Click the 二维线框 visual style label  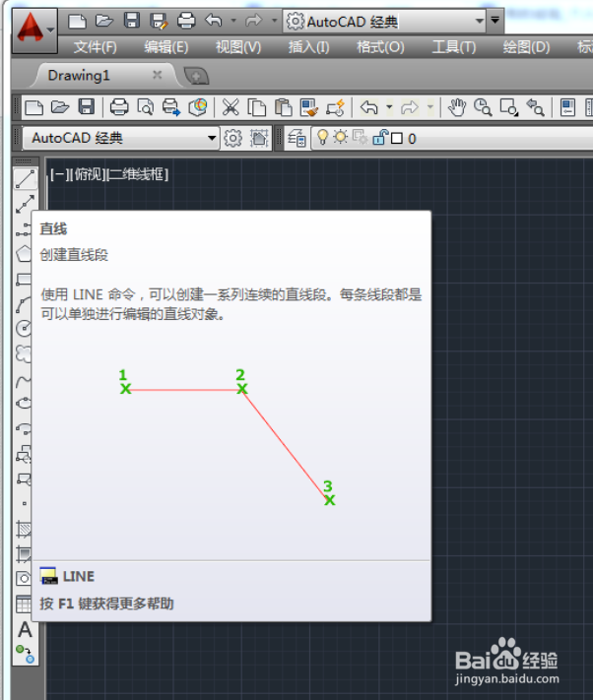(x=139, y=174)
